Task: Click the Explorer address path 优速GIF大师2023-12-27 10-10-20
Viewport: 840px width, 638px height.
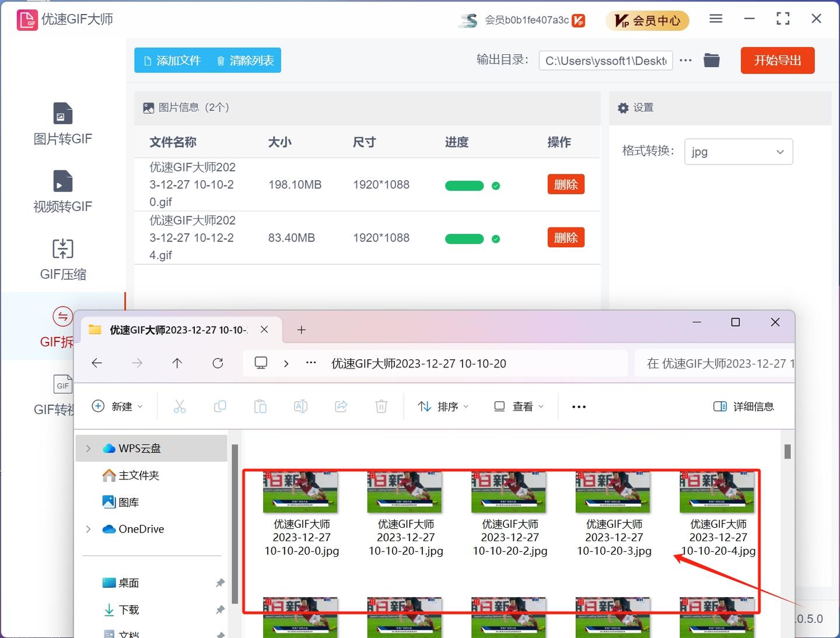Action: click(x=419, y=363)
